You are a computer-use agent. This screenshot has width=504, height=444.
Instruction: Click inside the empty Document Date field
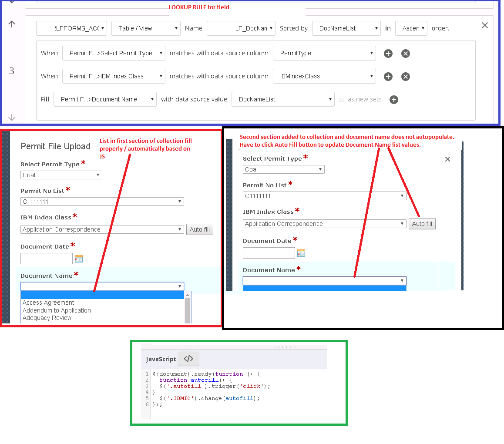tap(46, 258)
